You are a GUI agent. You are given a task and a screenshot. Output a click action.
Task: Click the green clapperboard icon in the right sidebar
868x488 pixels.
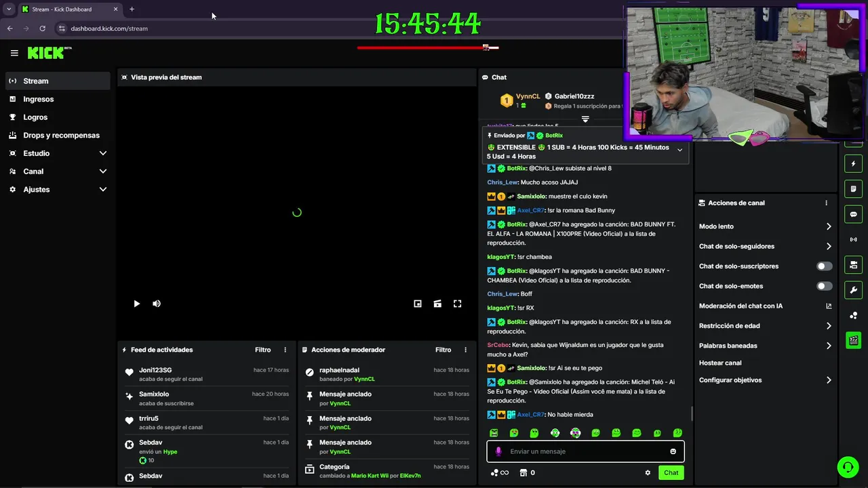[x=854, y=340]
